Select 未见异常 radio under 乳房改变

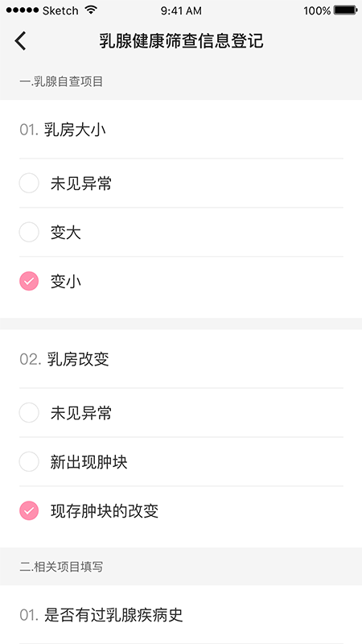[x=29, y=413]
